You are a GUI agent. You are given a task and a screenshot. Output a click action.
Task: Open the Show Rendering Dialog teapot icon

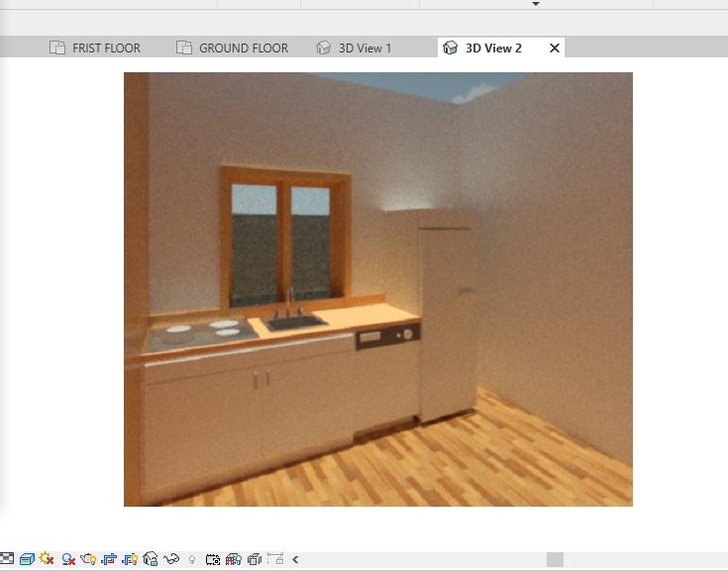(x=88, y=559)
